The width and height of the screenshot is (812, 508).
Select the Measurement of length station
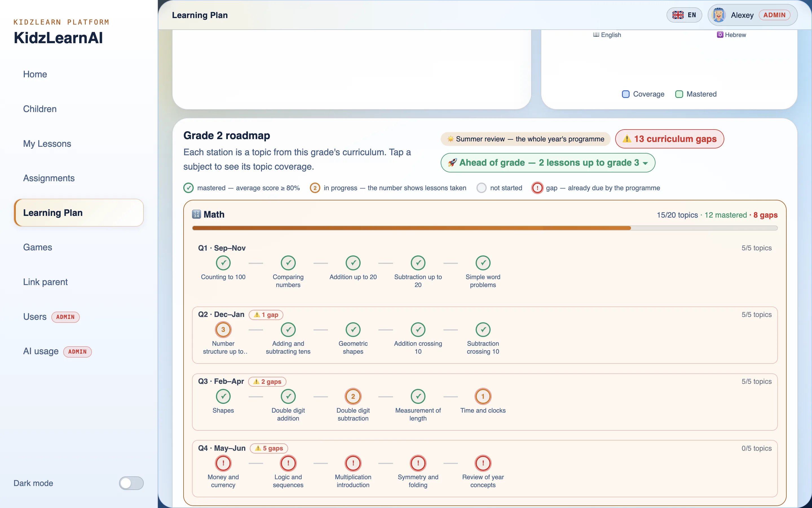point(418,397)
